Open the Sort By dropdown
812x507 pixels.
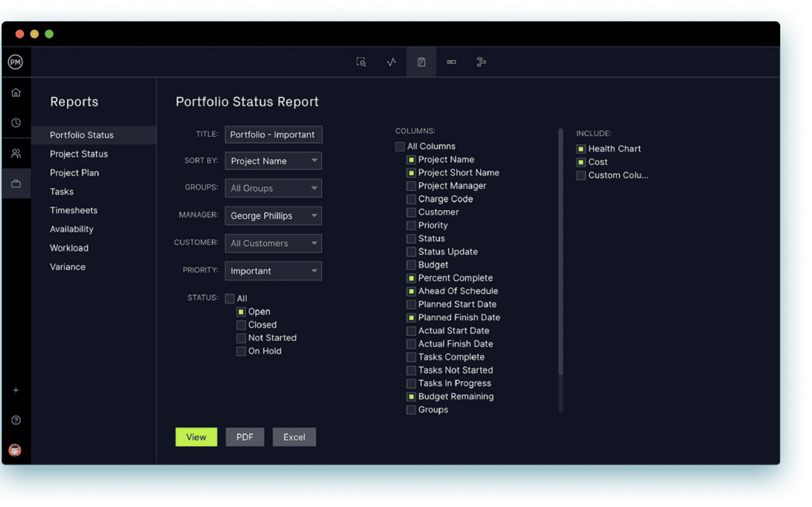[273, 161]
